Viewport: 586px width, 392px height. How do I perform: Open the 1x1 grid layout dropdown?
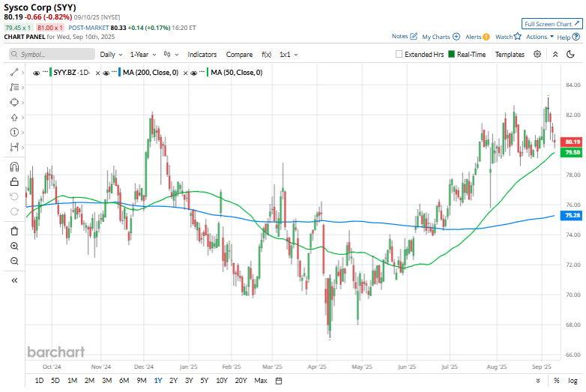(x=289, y=55)
